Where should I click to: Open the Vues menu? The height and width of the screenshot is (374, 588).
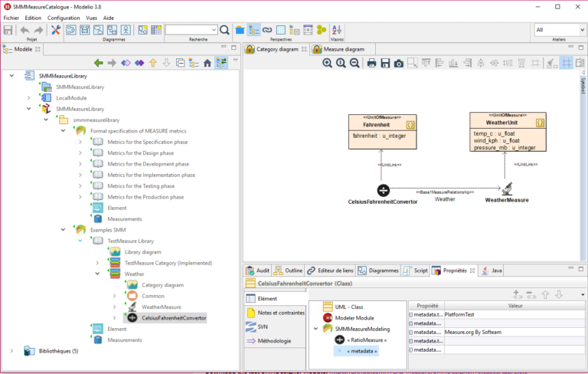92,18
